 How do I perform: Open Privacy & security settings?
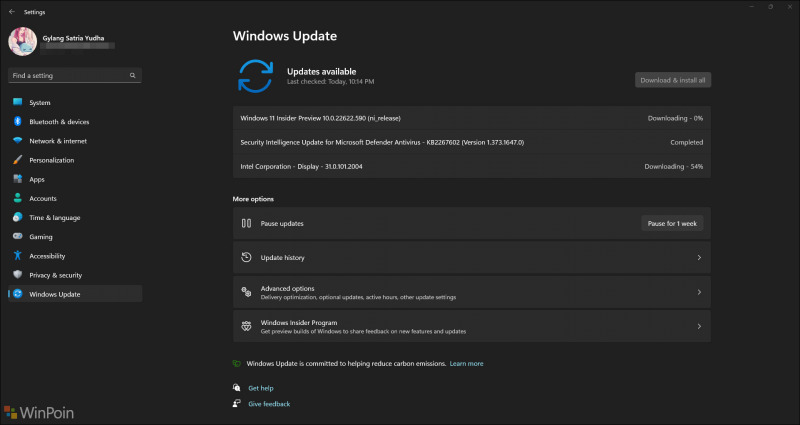pyautogui.click(x=75, y=275)
